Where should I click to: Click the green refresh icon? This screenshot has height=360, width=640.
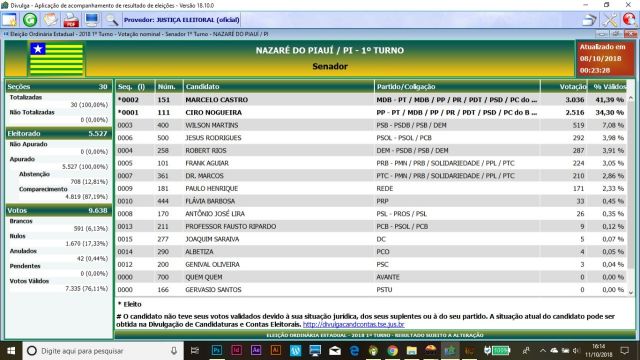coord(30,20)
